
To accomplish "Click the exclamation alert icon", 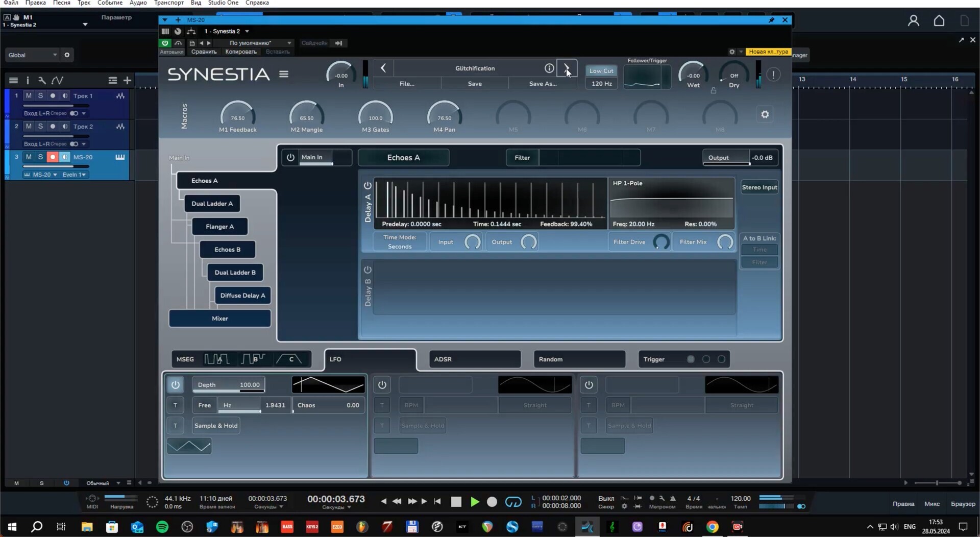I will (773, 75).
